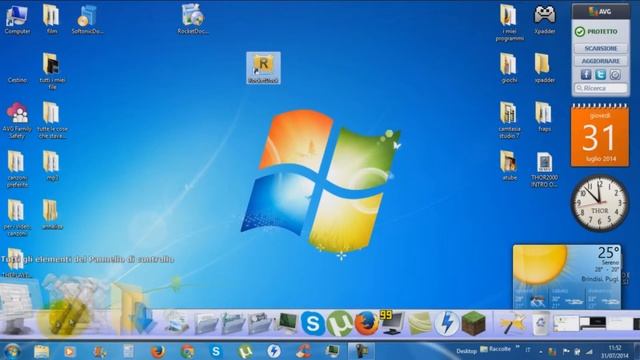
Task: Click the AVG AGGIORNARE button
Action: [600, 61]
